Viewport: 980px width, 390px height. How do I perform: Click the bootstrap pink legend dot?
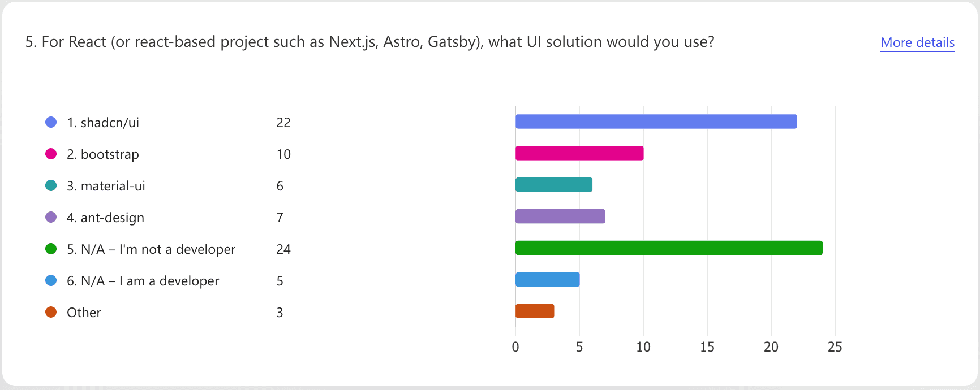click(51, 154)
